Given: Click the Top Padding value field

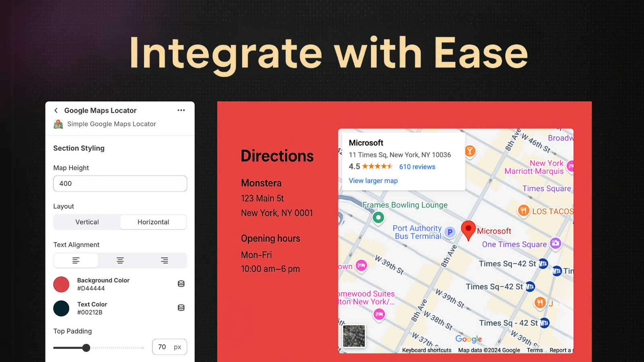Looking at the screenshot, I should [x=169, y=347].
